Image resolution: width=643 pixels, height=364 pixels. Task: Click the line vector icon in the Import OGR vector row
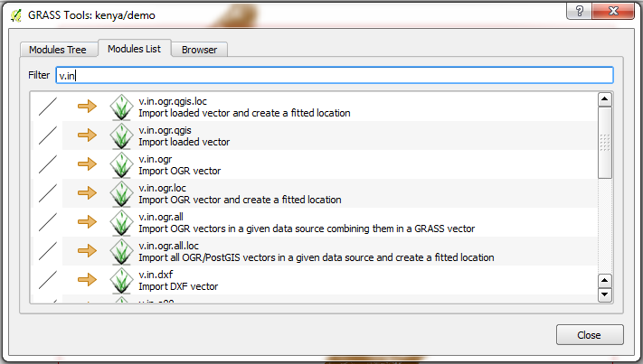48,164
